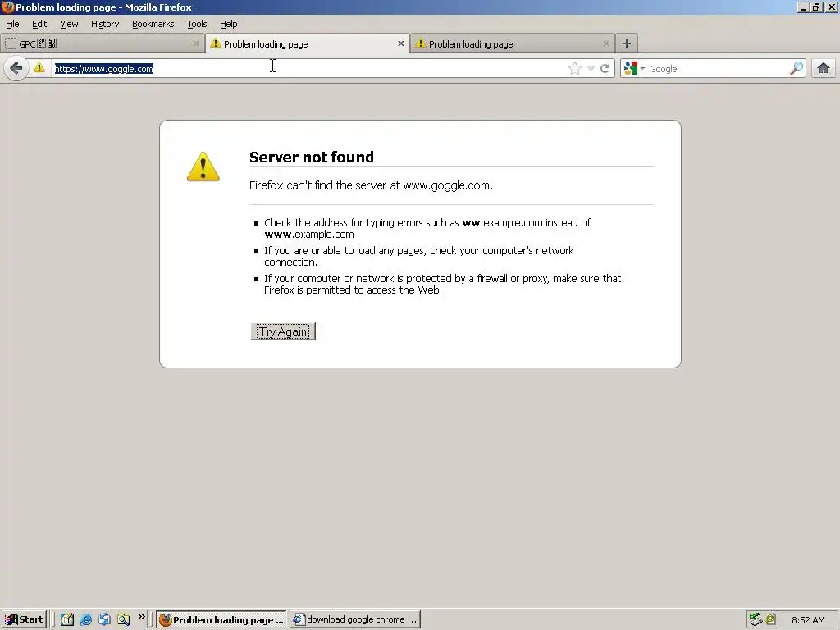Image resolution: width=840 pixels, height=630 pixels.
Task: Go back using the back arrow button
Action: tap(16, 69)
